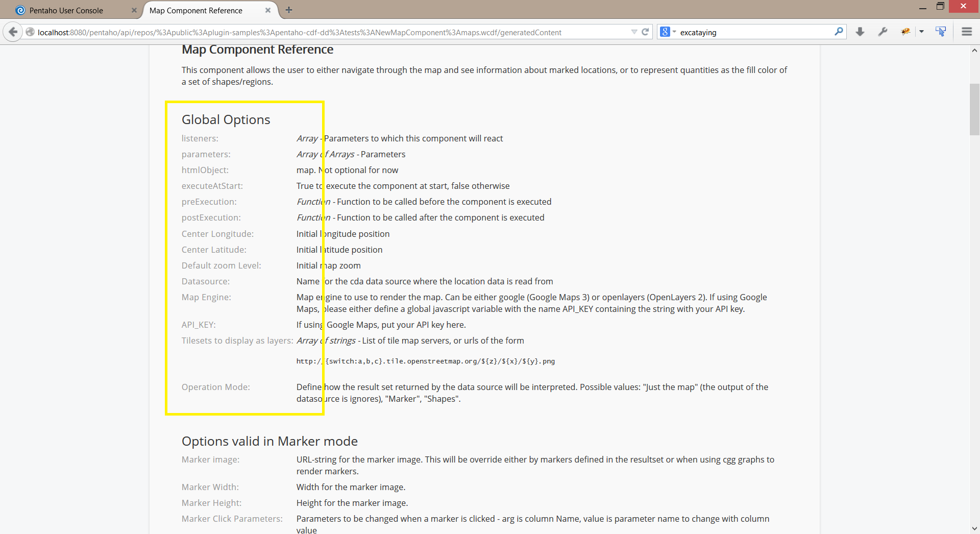Open the URL history dropdown arrow
The width and height of the screenshot is (980, 534).
(x=634, y=32)
